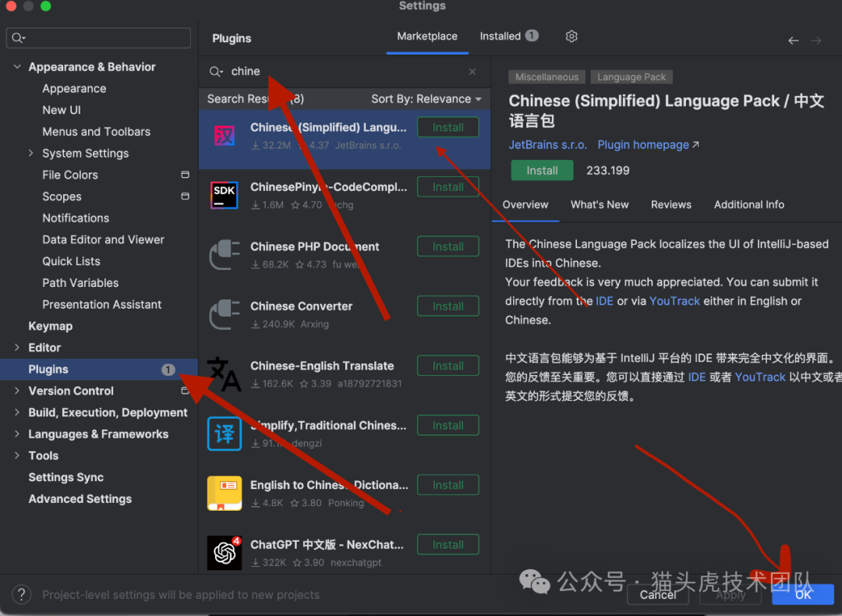Click the Cancel button
Viewport: 842px width, 616px height.
coord(658,594)
